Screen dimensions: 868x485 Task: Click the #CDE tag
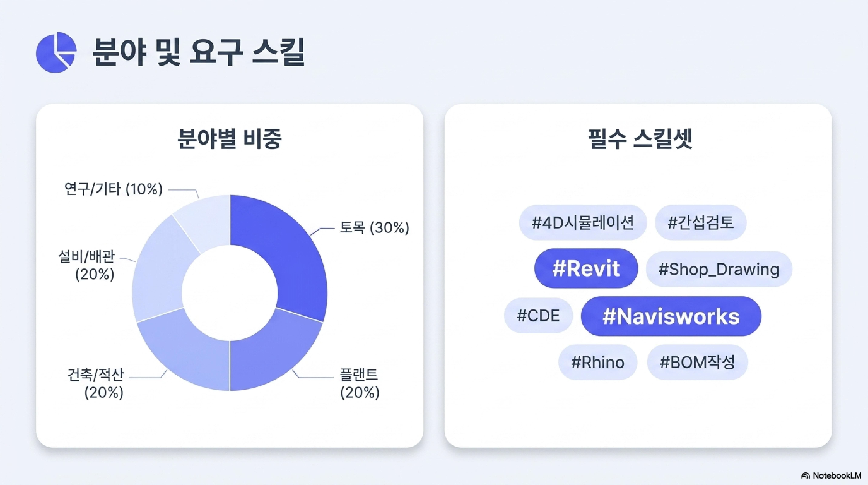(x=538, y=316)
